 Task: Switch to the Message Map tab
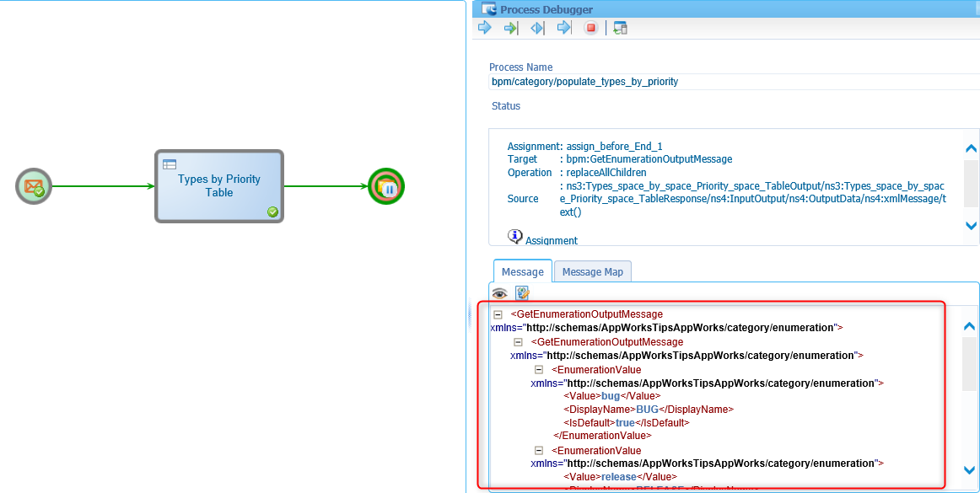point(592,271)
